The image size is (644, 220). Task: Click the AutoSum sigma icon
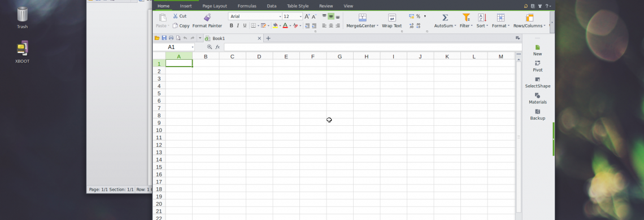pyautogui.click(x=445, y=17)
